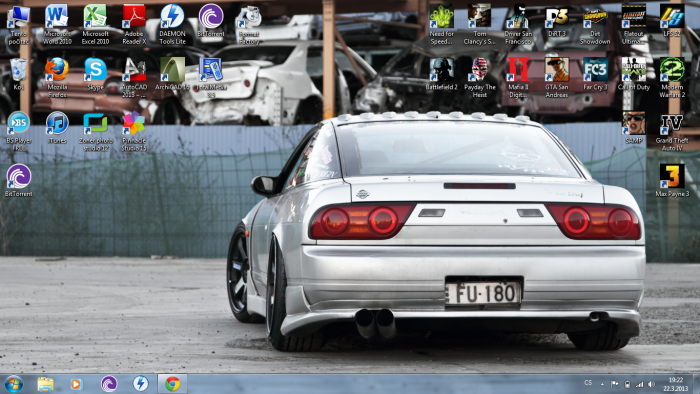
Task: Open the Windows Start menu
Action: tap(13, 384)
